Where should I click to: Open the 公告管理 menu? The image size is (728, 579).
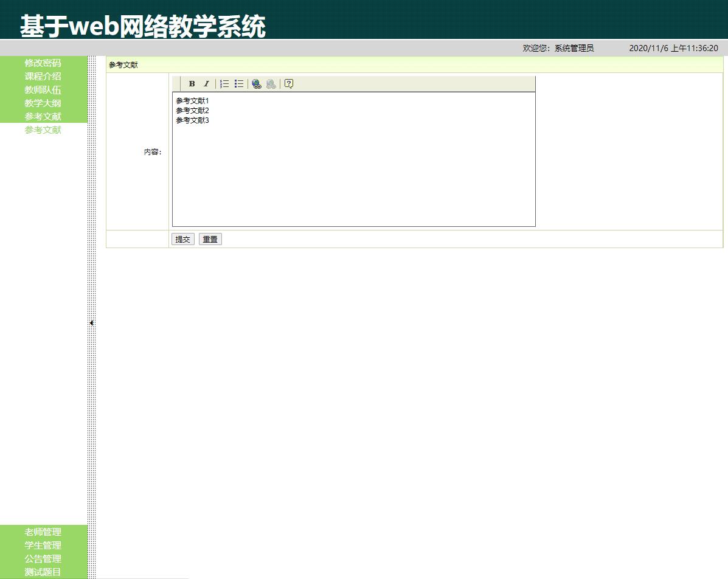tap(43, 558)
